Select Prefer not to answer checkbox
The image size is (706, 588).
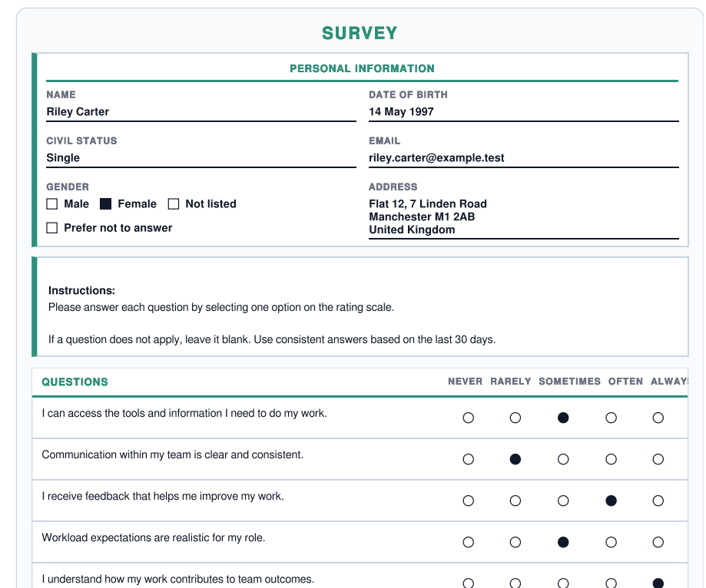(x=52, y=228)
